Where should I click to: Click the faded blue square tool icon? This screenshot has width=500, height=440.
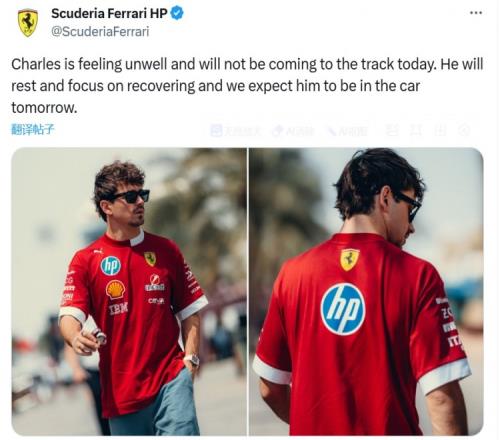point(216,131)
